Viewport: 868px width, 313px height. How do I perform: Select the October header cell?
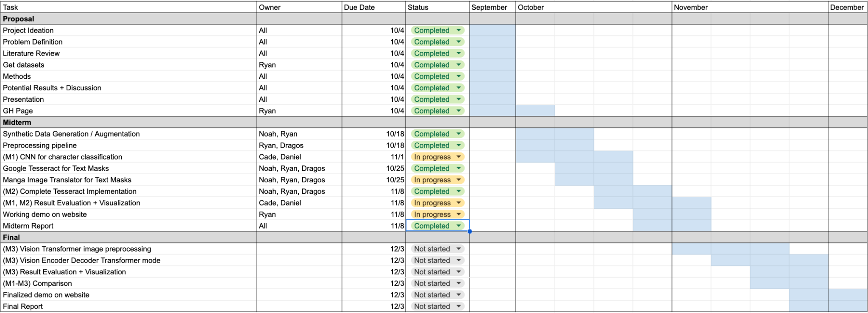pos(594,7)
